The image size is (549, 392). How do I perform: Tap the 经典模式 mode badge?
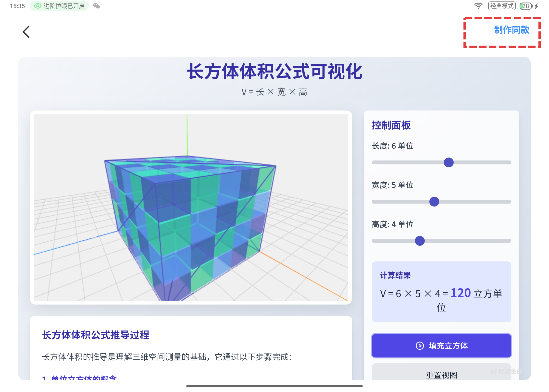tap(502, 6)
